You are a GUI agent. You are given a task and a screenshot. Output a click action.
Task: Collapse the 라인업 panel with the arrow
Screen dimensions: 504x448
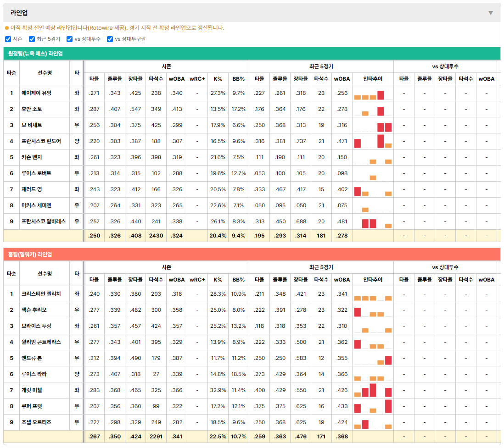click(x=491, y=13)
